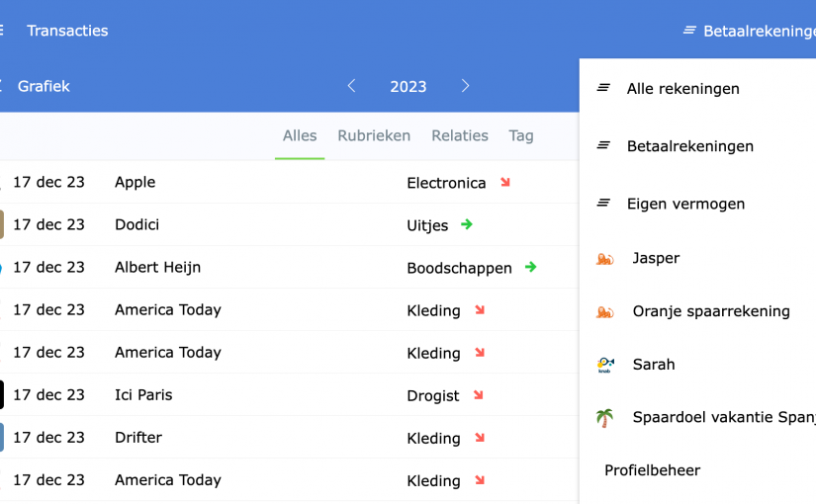This screenshot has width=816, height=504.
Task: Click the palm tree savings goal icon
Action: click(x=604, y=418)
